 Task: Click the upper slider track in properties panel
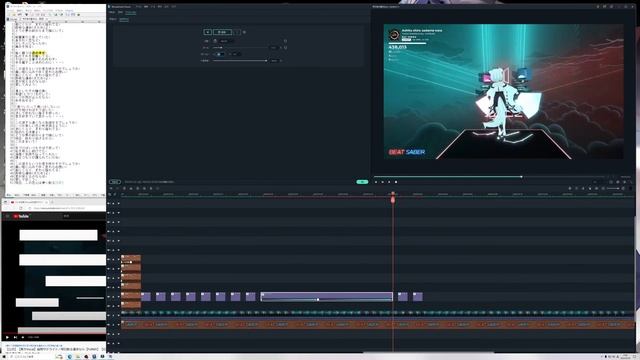(240, 47)
